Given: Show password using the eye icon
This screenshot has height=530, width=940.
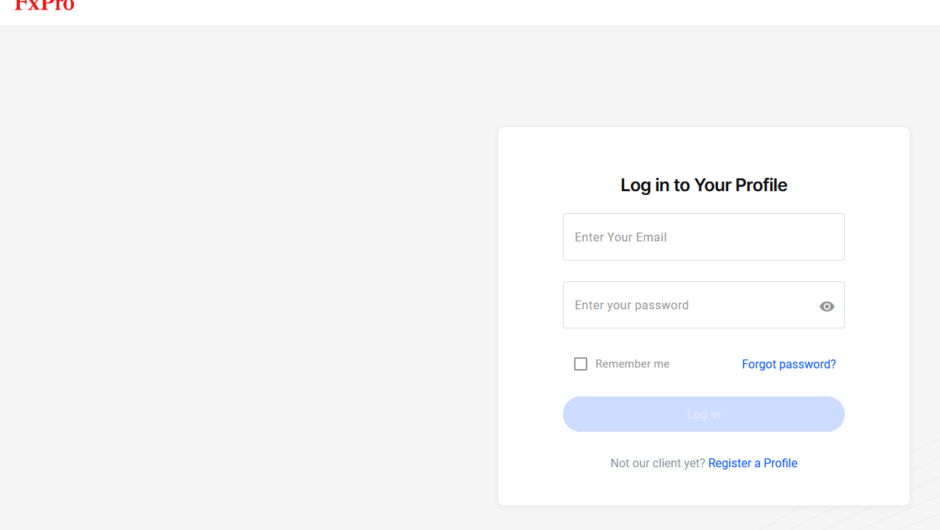Looking at the screenshot, I should click(x=827, y=306).
